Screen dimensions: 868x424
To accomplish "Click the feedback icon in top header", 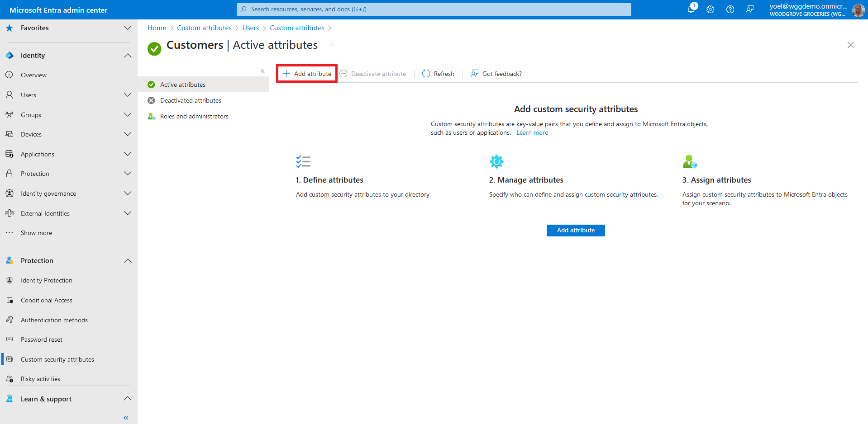I will [750, 9].
